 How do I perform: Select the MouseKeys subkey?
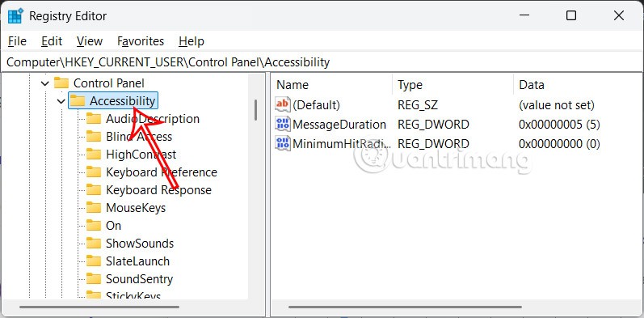pos(136,208)
